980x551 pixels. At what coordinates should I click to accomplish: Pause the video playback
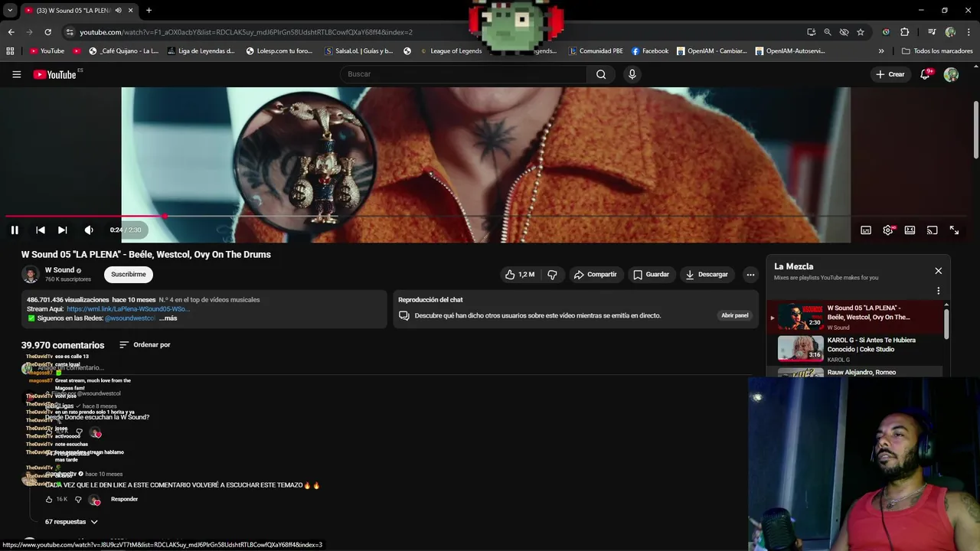tap(15, 230)
